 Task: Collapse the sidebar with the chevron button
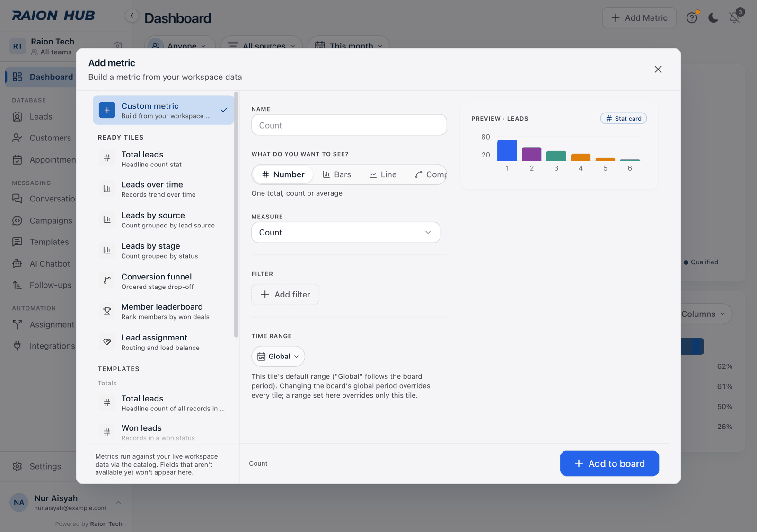tap(132, 16)
